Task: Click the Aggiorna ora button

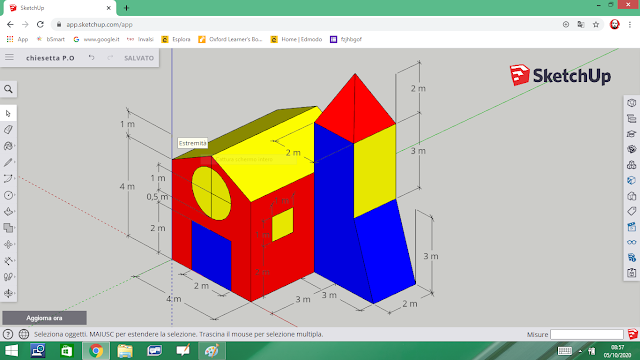Action: point(44,318)
